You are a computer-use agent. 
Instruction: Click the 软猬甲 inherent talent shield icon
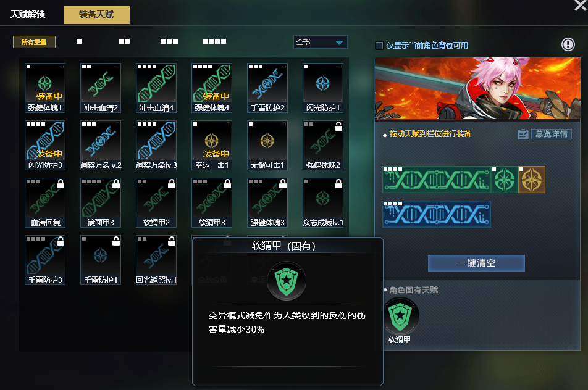click(x=400, y=317)
